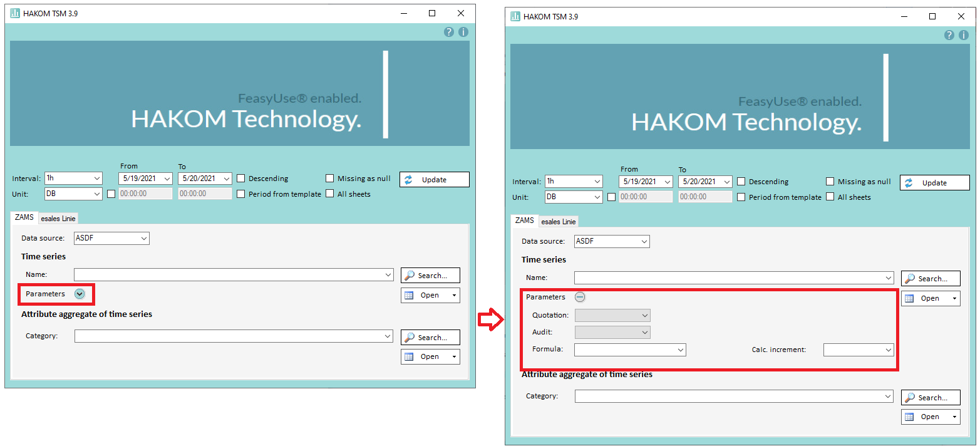
Task: Toggle time checkbox beside Unit in left window
Action: pos(111,194)
